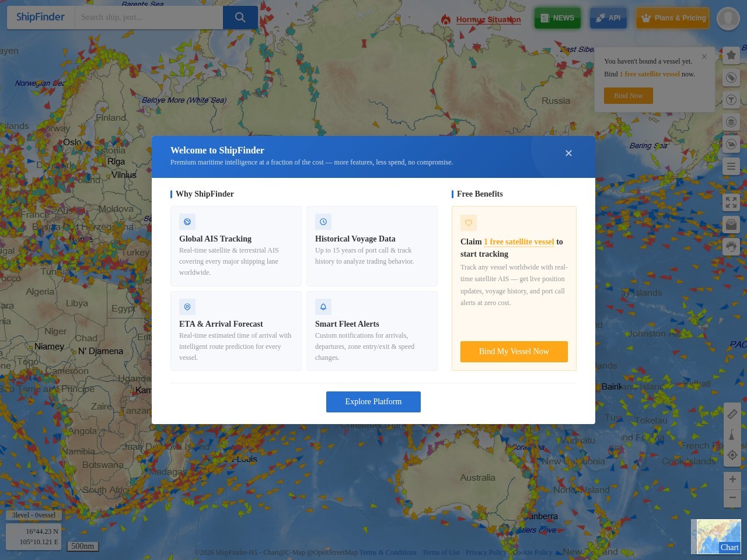Viewport: 747px width, 560px height.
Task: Click the Smart Fleet Alerts bell icon
Action: coord(323,307)
